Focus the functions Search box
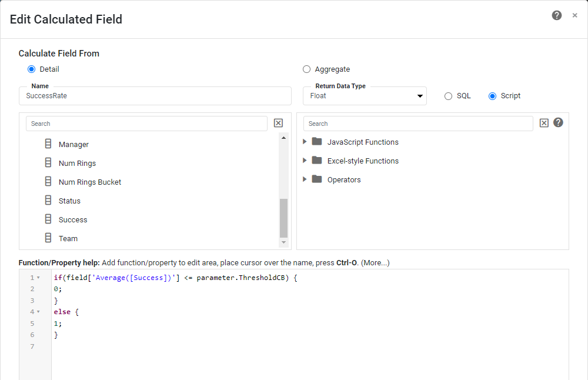588x380 pixels. 417,124
